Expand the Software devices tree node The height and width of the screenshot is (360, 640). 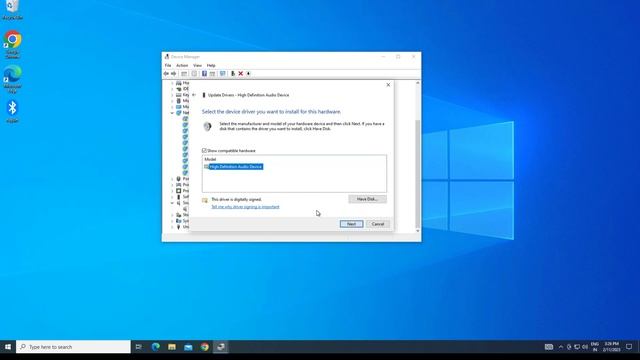click(172, 197)
